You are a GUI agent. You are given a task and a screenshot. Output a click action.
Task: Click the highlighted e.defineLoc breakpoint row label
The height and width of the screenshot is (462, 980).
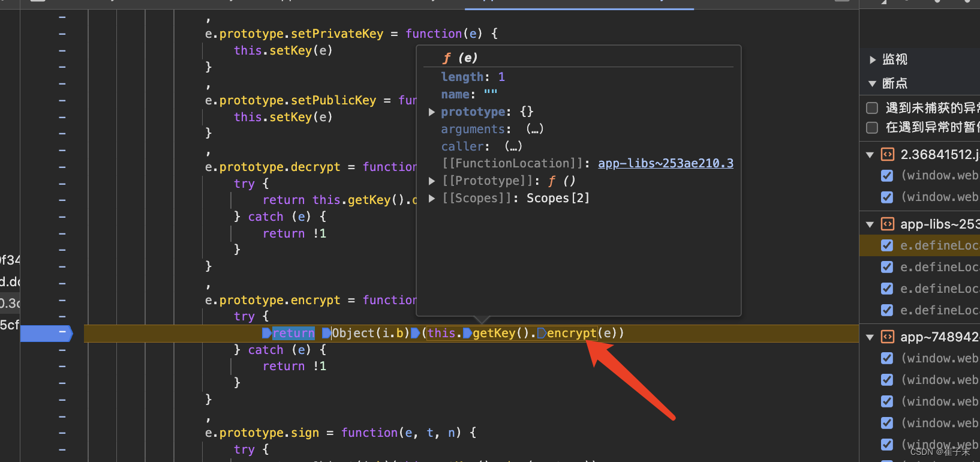click(x=939, y=245)
